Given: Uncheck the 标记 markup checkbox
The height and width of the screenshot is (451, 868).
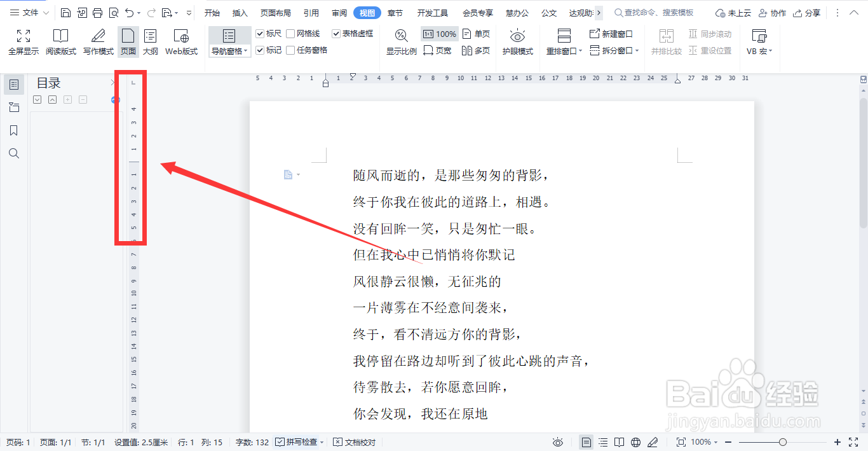Looking at the screenshot, I should point(260,50).
